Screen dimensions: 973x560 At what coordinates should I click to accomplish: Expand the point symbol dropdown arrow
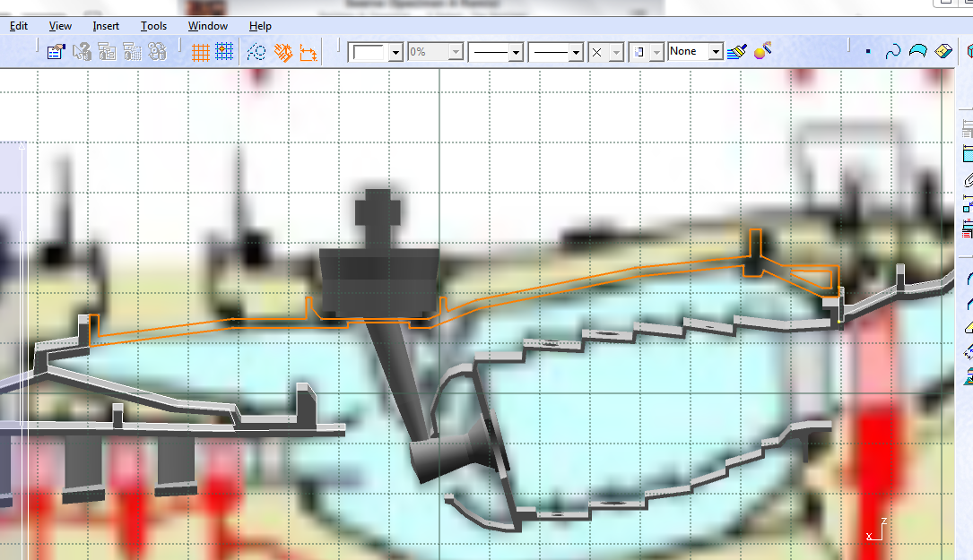point(616,52)
